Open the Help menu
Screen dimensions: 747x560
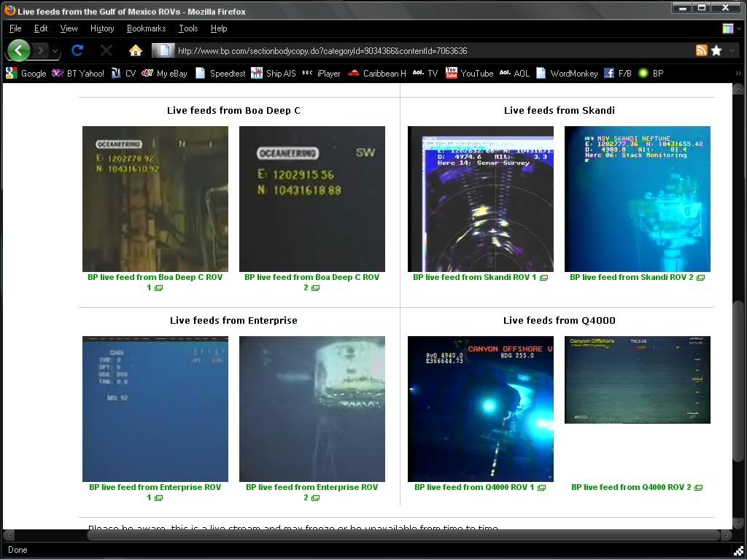[219, 28]
